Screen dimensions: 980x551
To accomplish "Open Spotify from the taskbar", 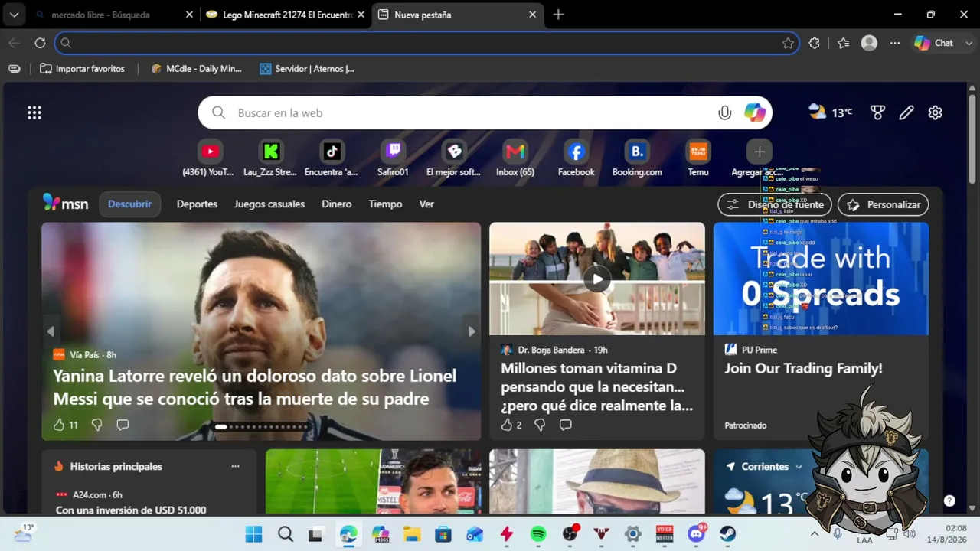I will pos(538,534).
